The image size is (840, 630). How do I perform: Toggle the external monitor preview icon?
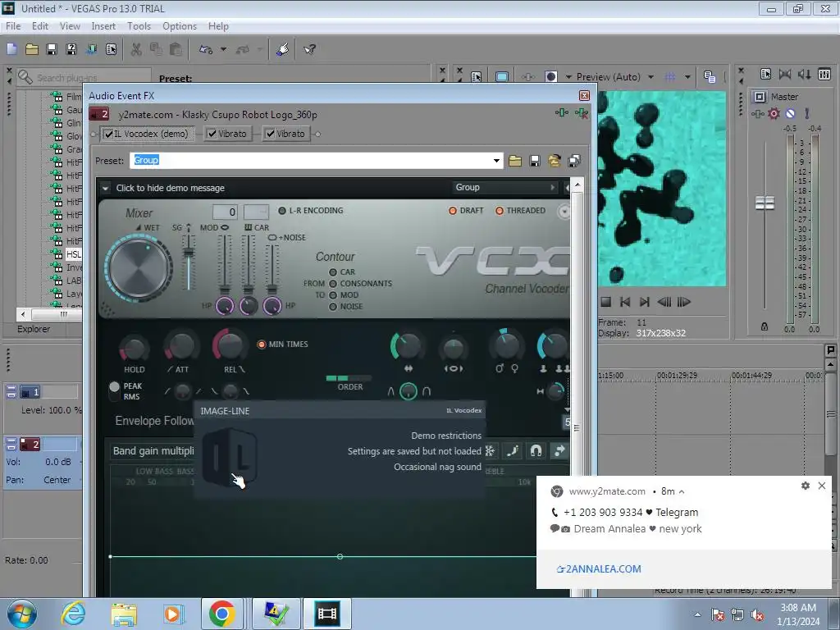502,76
